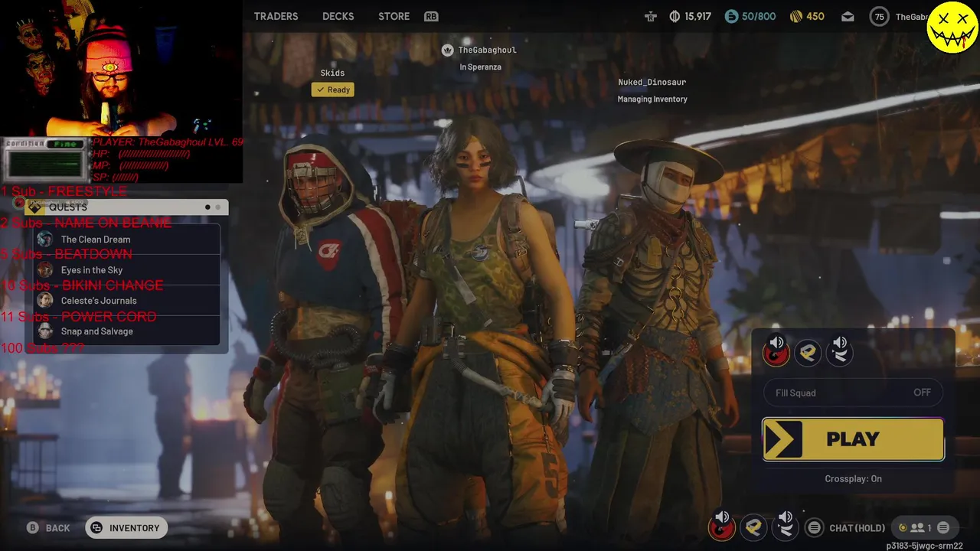Click the player level 75 badge

pos(880,17)
